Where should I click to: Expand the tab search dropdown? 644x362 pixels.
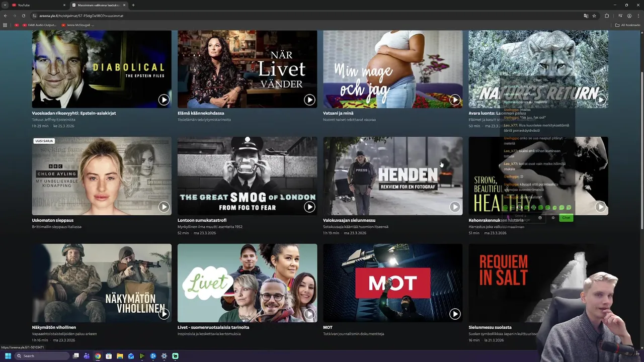[5, 5]
